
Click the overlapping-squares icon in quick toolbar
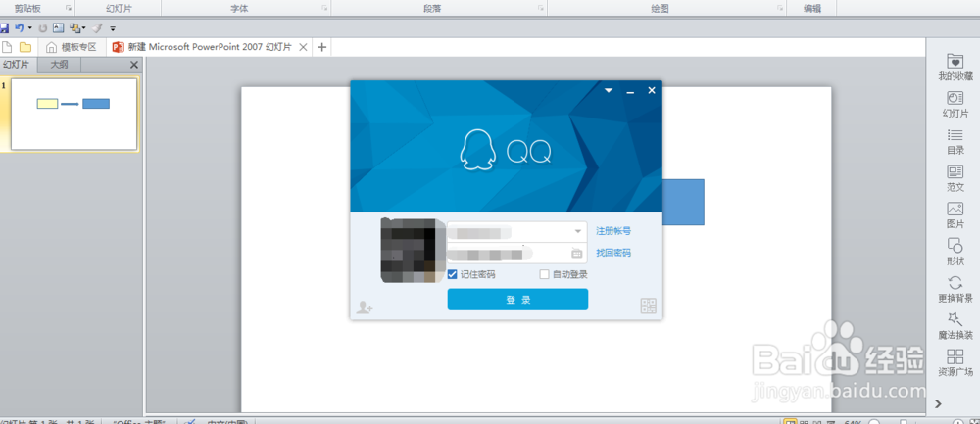point(75,28)
